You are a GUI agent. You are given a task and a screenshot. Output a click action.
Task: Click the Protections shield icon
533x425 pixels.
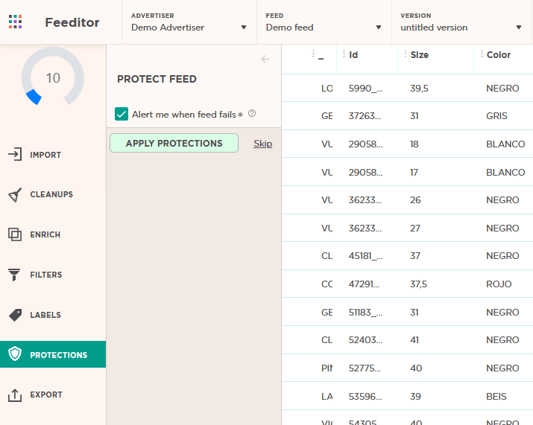pos(15,354)
